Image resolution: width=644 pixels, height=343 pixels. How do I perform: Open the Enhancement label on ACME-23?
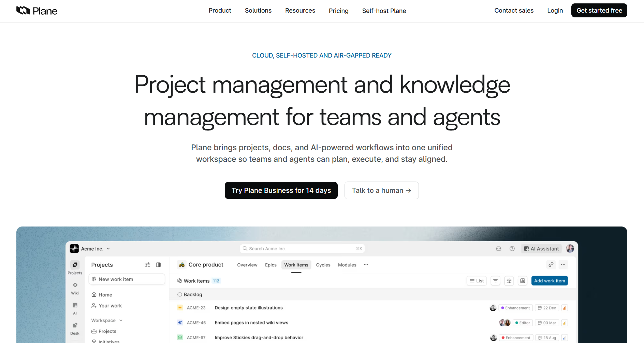tap(515, 308)
